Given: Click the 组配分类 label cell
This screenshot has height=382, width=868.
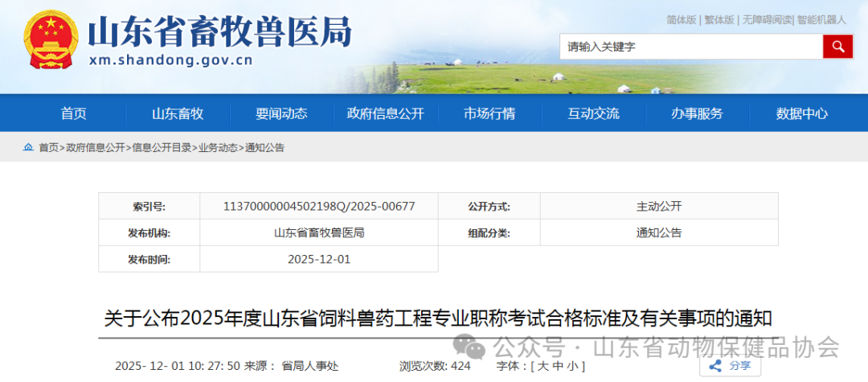Looking at the screenshot, I should click(x=489, y=232).
